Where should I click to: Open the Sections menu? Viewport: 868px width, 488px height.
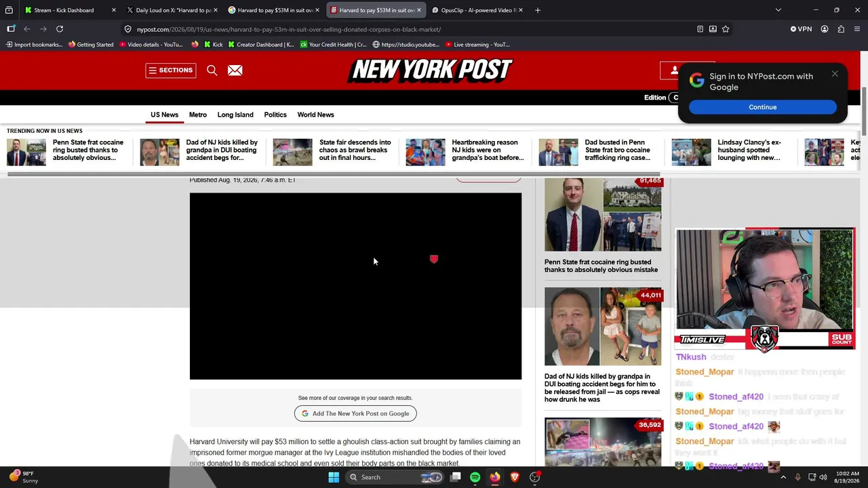tap(171, 70)
